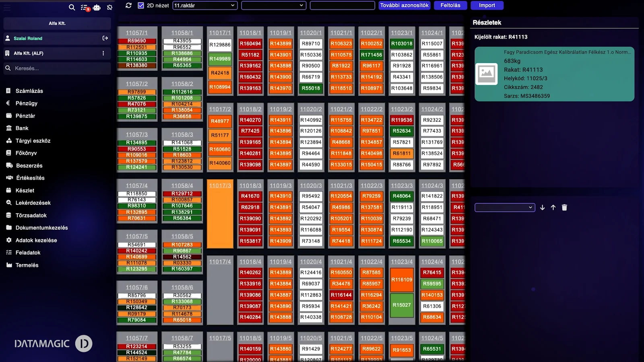The width and height of the screenshot is (644, 362).
Task: Select pallet R106323
Action: click(x=341, y=43)
